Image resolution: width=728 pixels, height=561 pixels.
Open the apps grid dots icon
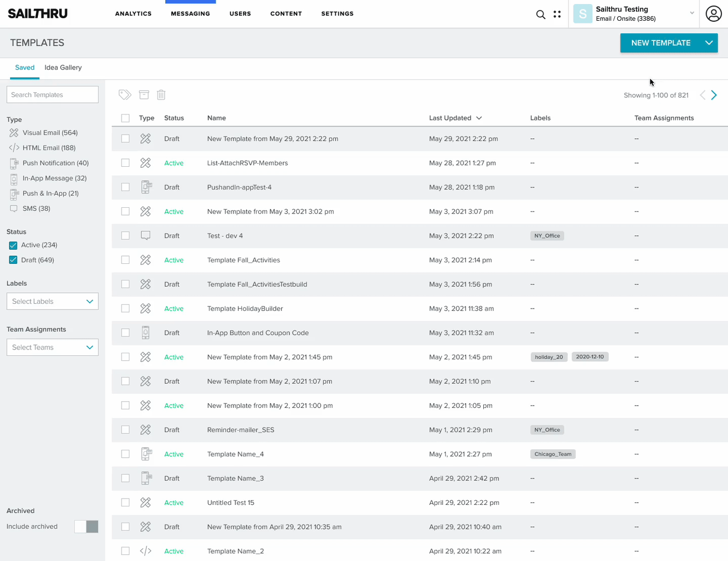(x=557, y=15)
